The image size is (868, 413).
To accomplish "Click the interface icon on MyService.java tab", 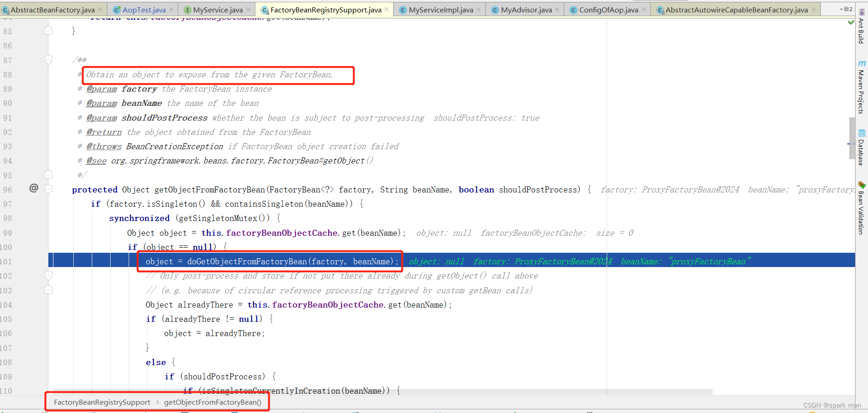I will [187, 10].
